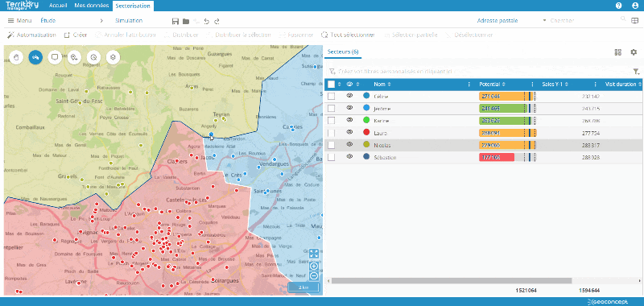Select the Secteurs (6) panel tab
Image resolution: width=644 pixels, height=306 pixels.
point(344,52)
